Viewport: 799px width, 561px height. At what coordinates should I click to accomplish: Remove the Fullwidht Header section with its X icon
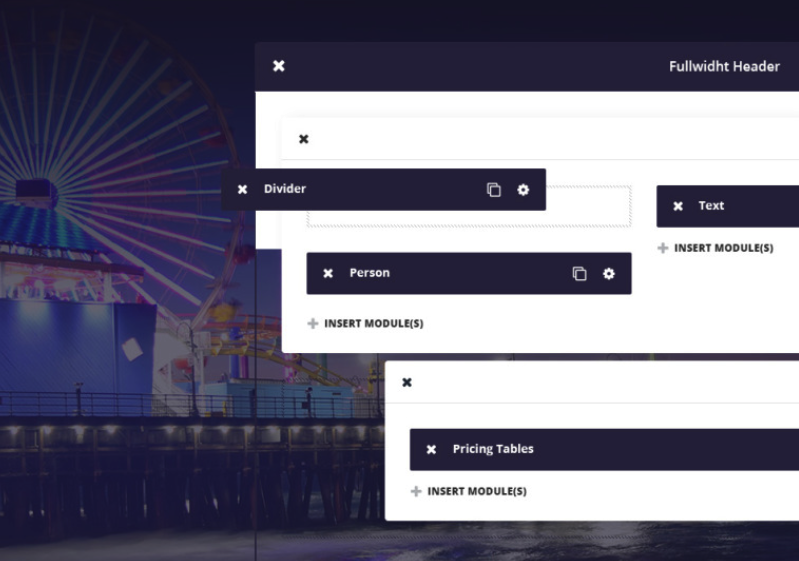(x=279, y=66)
